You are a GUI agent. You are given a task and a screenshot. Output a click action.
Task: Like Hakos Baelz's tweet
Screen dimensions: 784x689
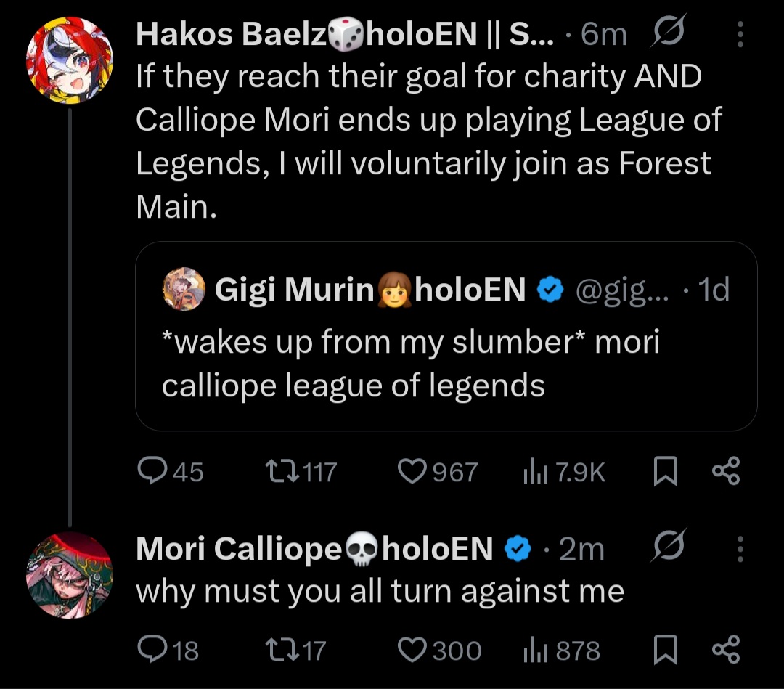pyautogui.click(x=413, y=473)
